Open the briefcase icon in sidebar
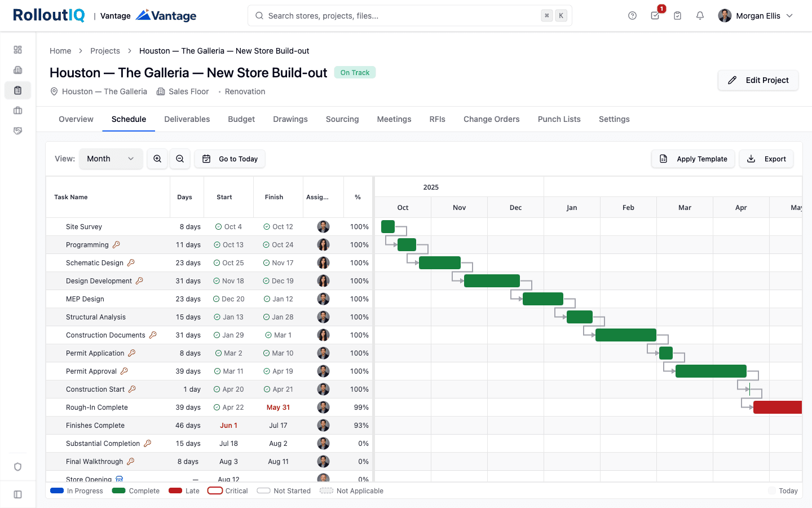This screenshot has width=812, height=508. click(x=17, y=111)
